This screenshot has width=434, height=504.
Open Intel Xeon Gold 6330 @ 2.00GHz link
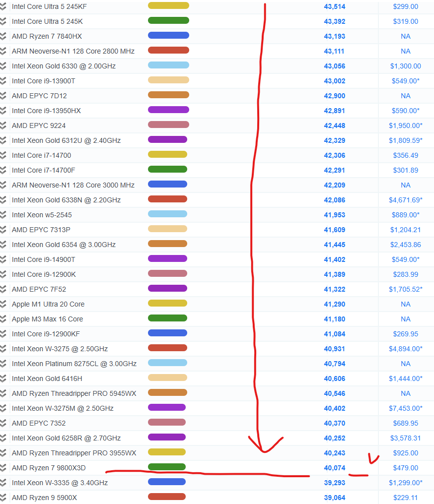point(64,66)
